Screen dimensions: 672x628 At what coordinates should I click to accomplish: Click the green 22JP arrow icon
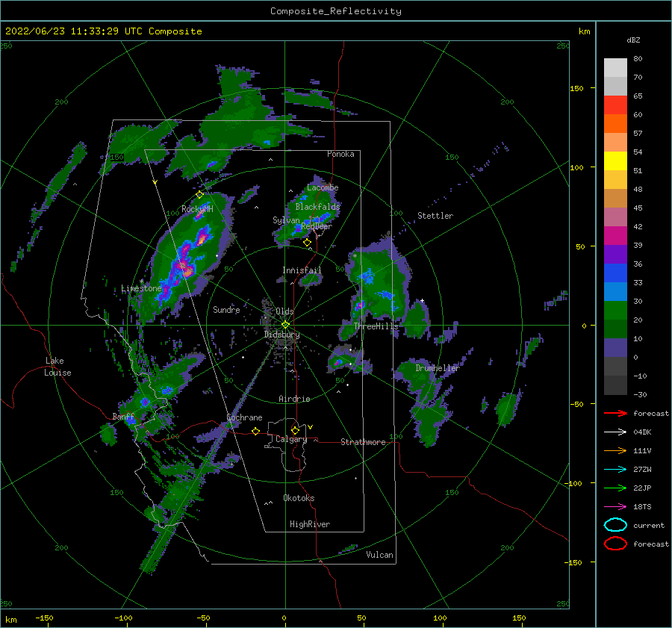[x=615, y=488]
